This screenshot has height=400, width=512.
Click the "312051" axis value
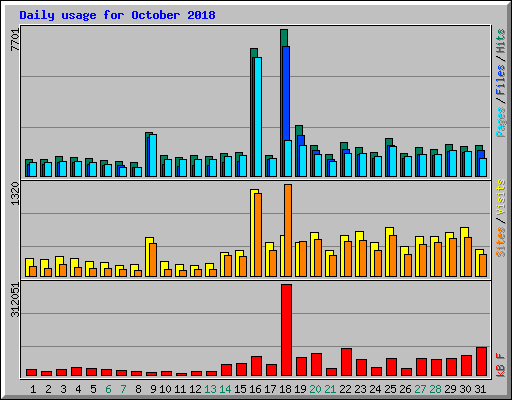(x=15, y=300)
